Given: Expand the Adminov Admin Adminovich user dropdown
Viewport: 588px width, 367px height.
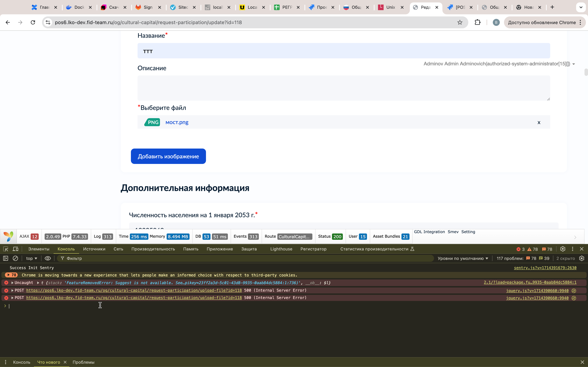Looking at the screenshot, I should 573,64.
